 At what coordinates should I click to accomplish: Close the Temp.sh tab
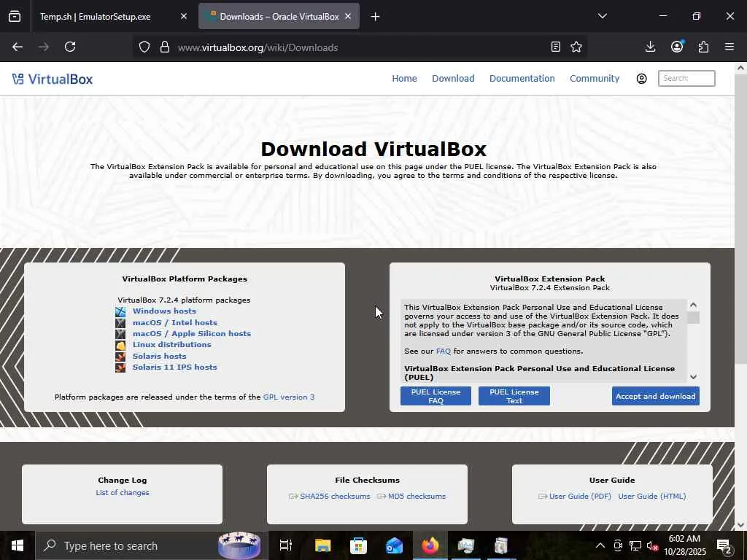tap(184, 17)
